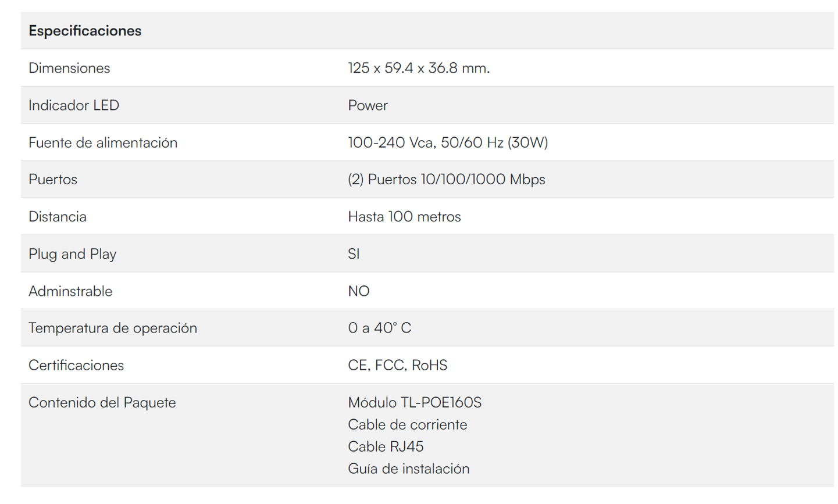Click the Distancia row label
This screenshot has width=838, height=504.
58,216
